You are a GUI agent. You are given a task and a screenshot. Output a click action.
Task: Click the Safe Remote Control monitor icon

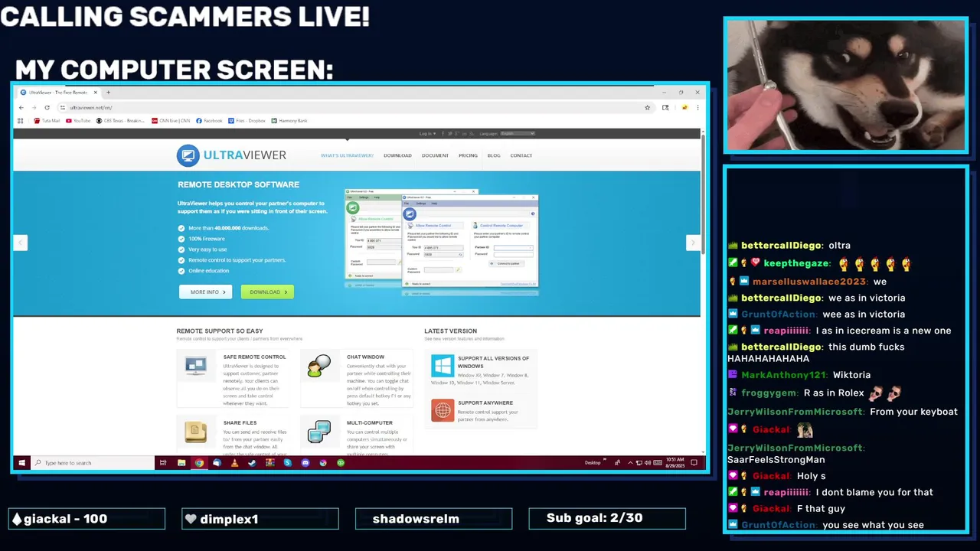(196, 366)
